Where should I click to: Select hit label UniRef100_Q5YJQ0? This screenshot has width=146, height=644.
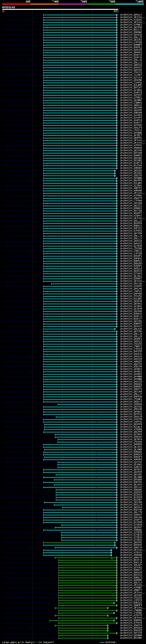tap(131, 284)
